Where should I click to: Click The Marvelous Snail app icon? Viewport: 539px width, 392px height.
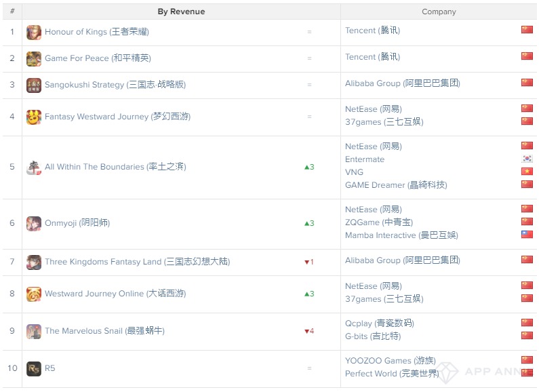34,332
